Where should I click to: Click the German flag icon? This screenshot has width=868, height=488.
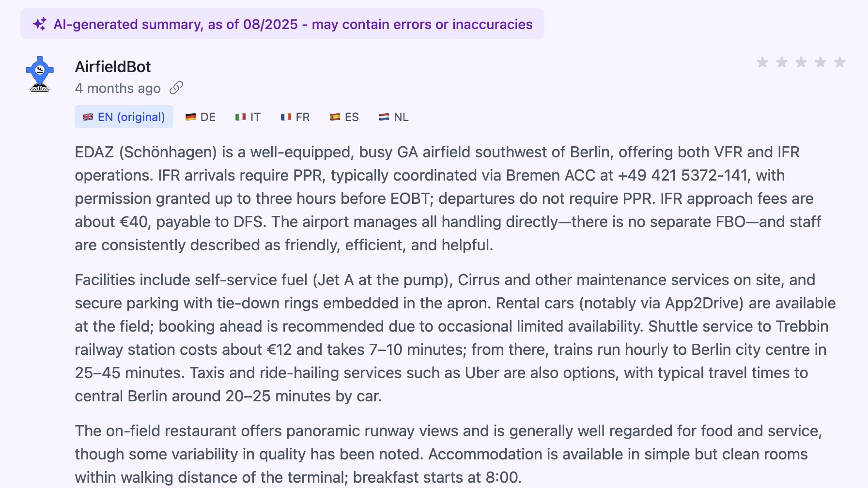click(190, 117)
